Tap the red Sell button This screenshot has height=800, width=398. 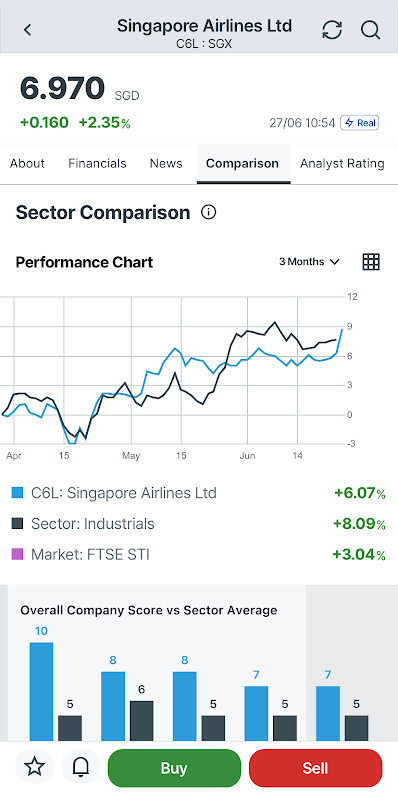coord(315,768)
